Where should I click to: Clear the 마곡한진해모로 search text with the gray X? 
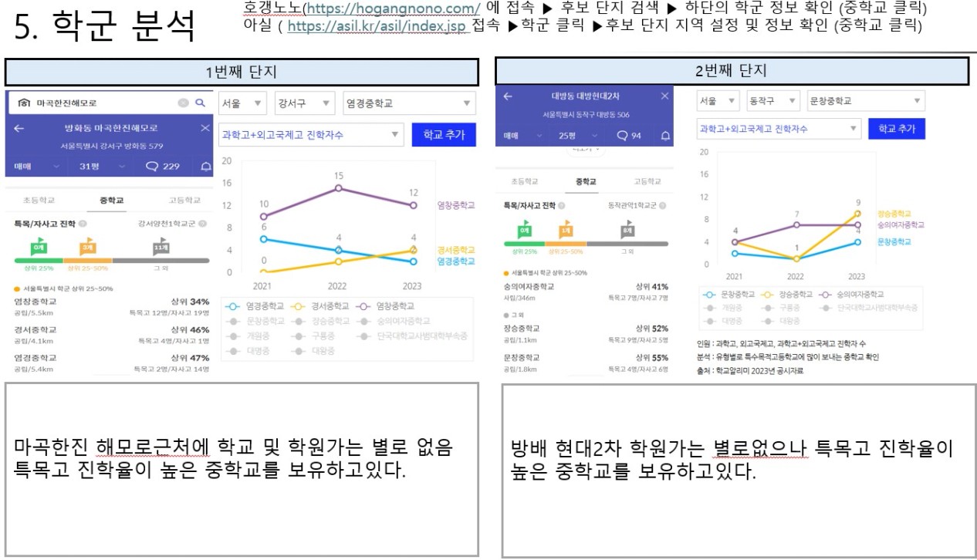(x=183, y=103)
